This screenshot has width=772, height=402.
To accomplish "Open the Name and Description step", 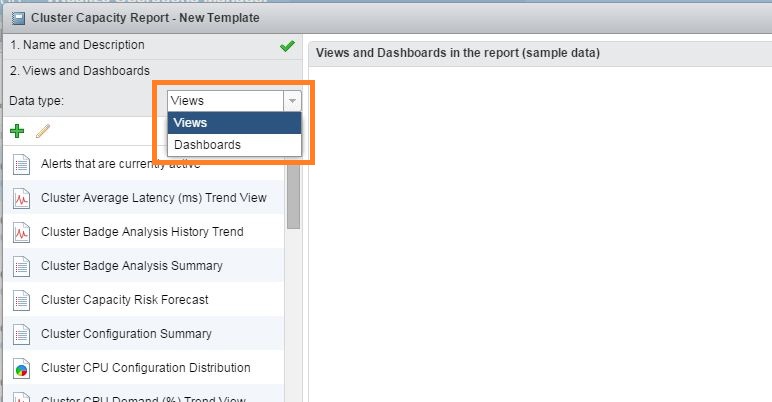I will [77, 45].
